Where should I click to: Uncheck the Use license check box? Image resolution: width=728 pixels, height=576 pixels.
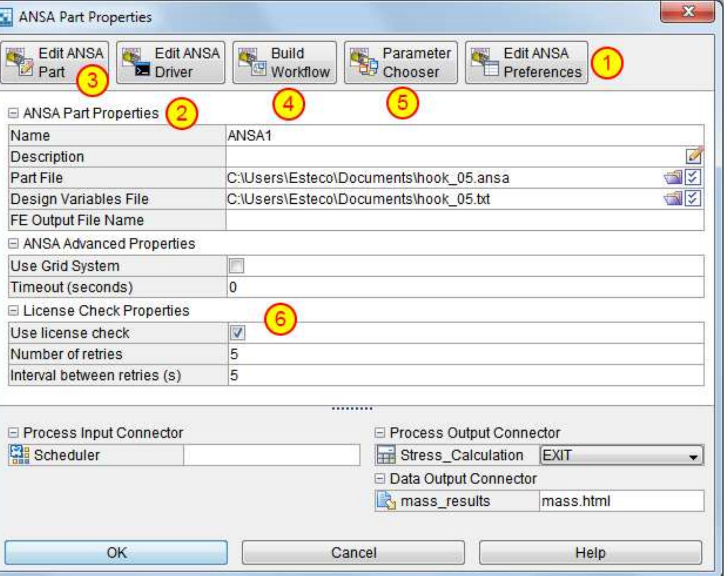[x=237, y=333]
